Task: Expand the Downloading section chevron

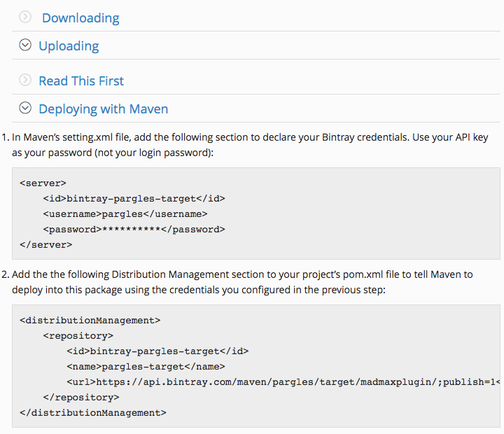Action: tap(25, 17)
